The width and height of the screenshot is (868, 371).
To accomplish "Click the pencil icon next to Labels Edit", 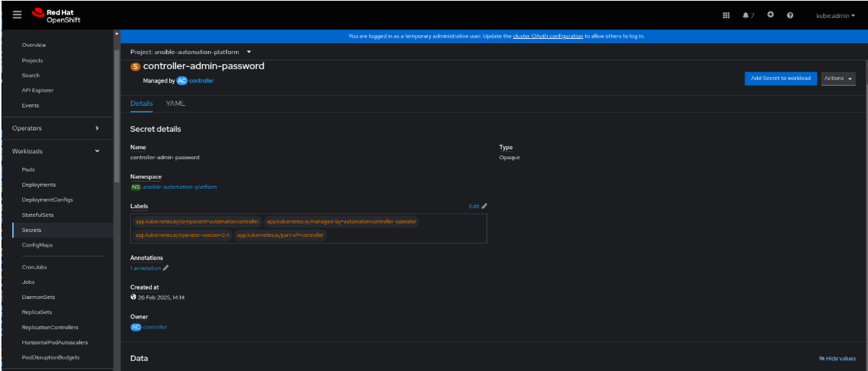I will 484,206.
